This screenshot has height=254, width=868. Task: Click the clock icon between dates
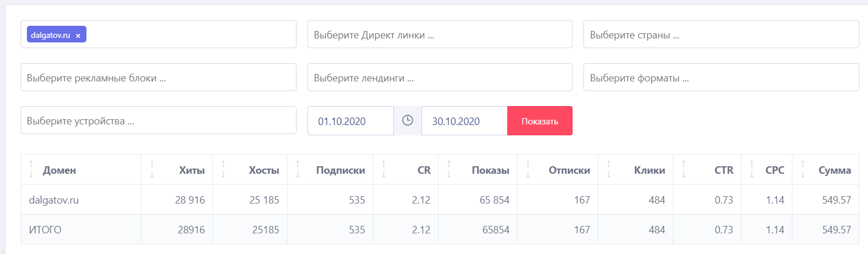point(407,120)
